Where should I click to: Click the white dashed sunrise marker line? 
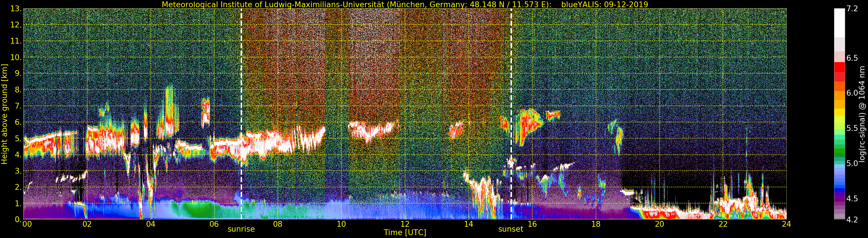tap(241, 114)
